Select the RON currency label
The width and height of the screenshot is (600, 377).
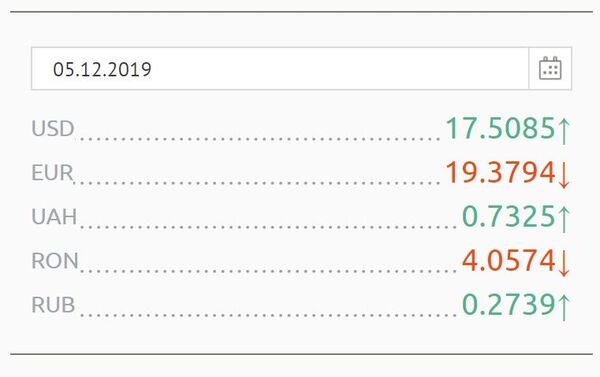(55, 261)
